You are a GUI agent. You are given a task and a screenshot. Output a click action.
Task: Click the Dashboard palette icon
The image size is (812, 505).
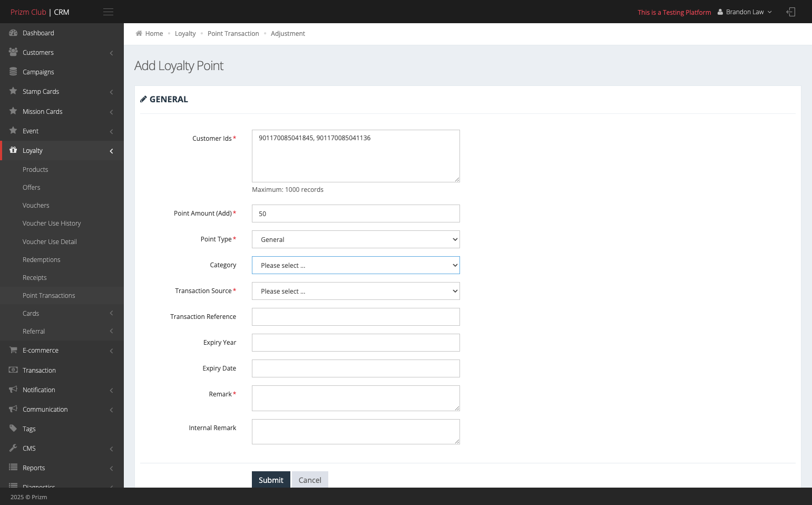pyautogui.click(x=13, y=33)
